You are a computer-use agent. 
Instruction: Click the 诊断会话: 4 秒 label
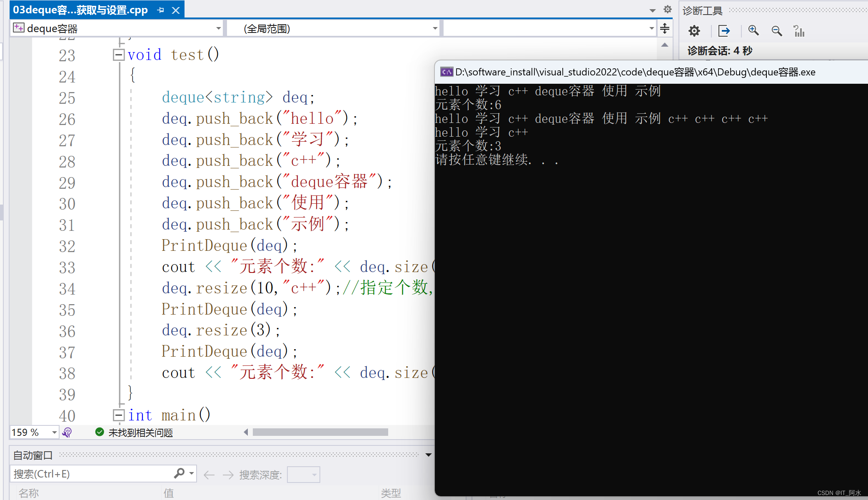[720, 51]
